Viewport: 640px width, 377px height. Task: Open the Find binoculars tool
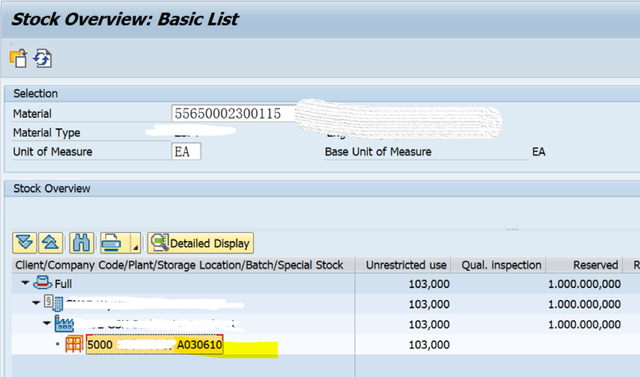pyautogui.click(x=81, y=243)
